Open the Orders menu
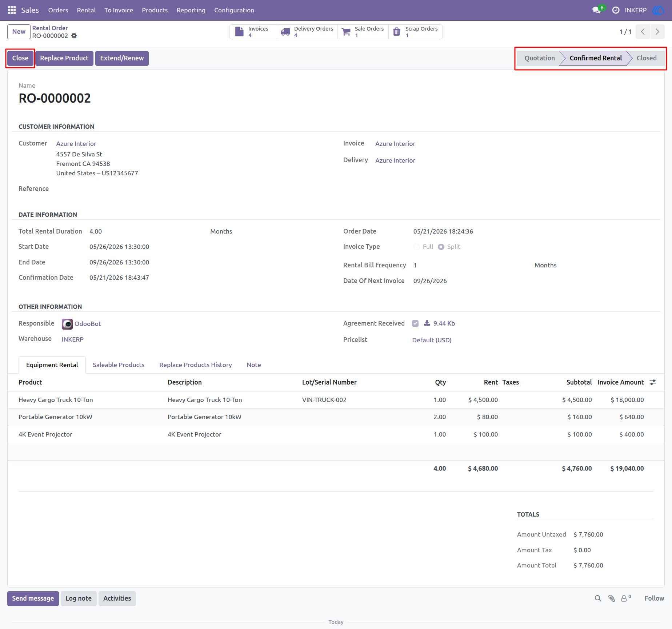This screenshot has width=672, height=629. point(58,10)
